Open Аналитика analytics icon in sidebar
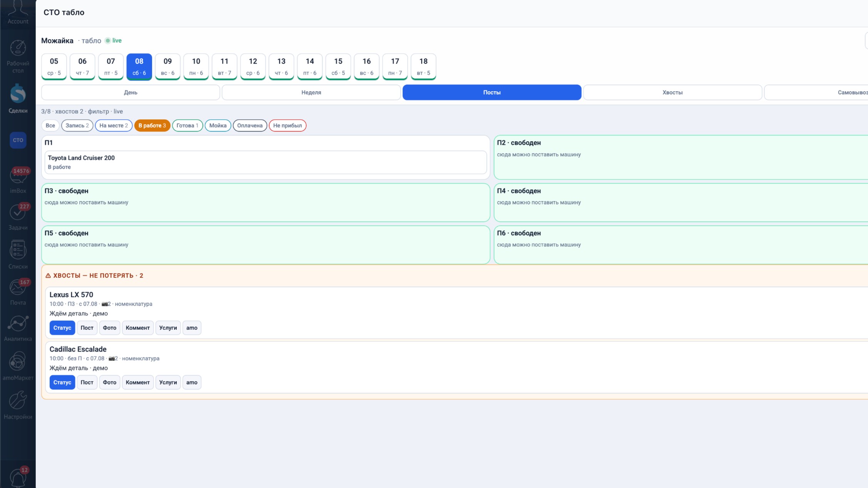Image resolution: width=868 pixels, height=488 pixels. pos(18,324)
